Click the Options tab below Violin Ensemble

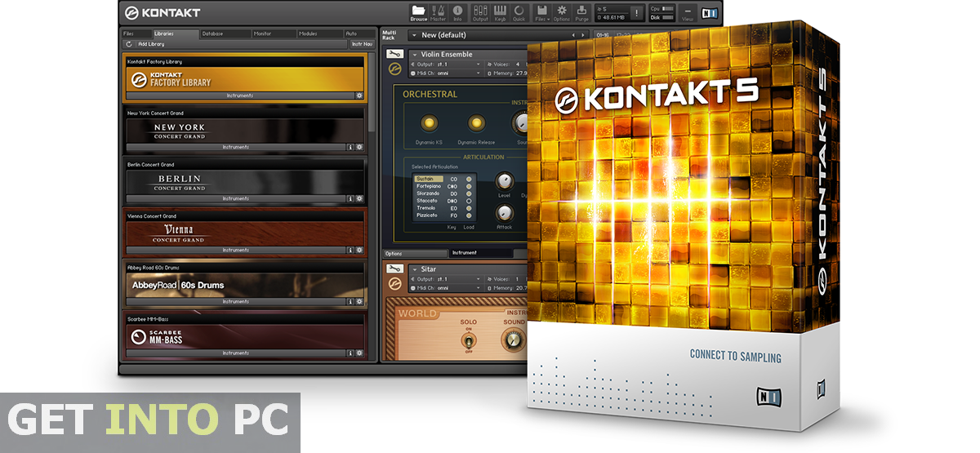pyautogui.click(x=415, y=253)
